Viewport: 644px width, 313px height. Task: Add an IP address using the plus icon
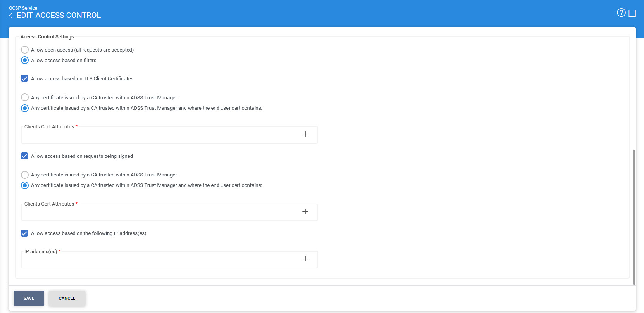(305, 259)
